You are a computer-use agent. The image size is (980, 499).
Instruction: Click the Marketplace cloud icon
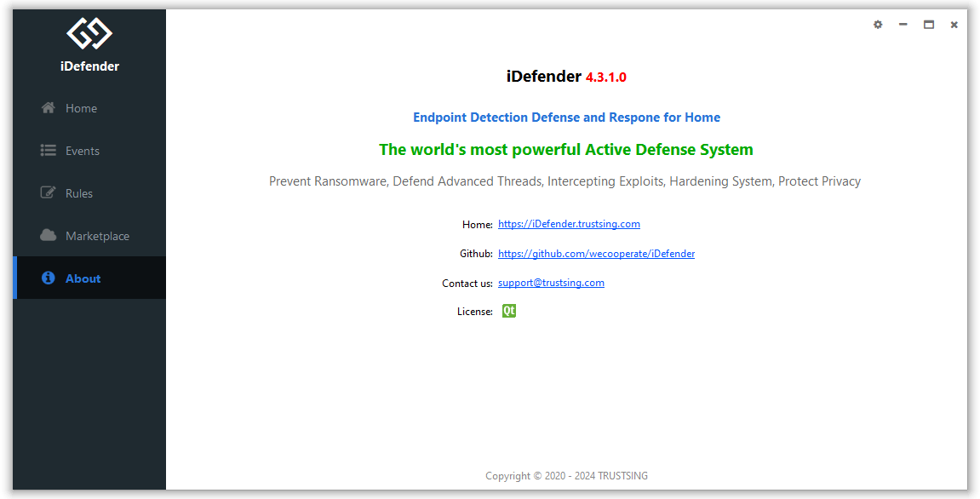(x=49, y=235)
